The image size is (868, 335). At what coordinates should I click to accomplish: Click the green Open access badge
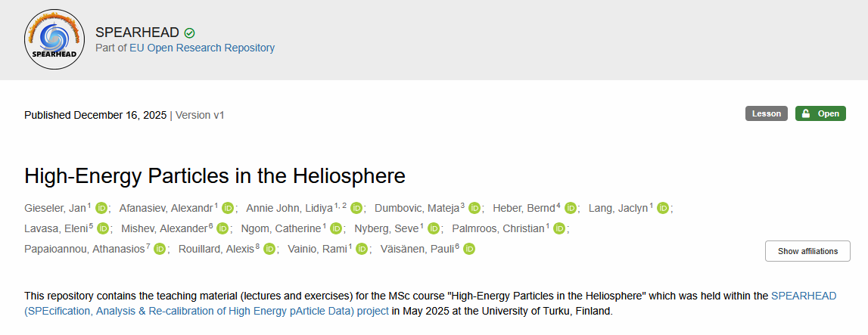[x=820, y=113]
